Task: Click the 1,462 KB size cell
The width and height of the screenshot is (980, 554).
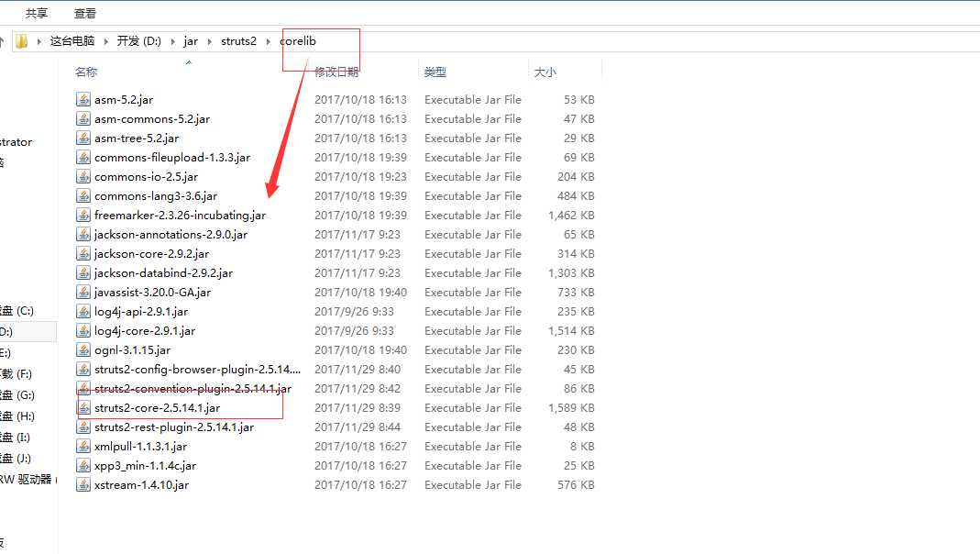Action: (x=571, y=216)
